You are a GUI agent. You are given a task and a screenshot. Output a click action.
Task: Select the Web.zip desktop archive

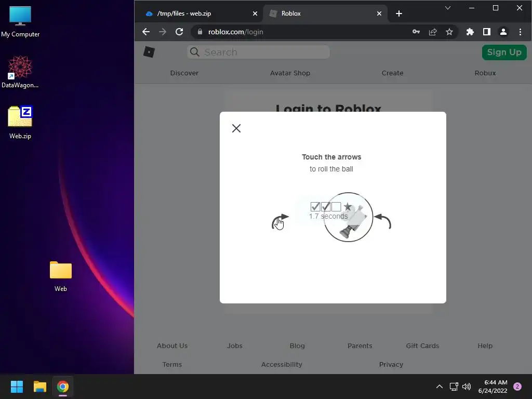[x=20, y=123]
